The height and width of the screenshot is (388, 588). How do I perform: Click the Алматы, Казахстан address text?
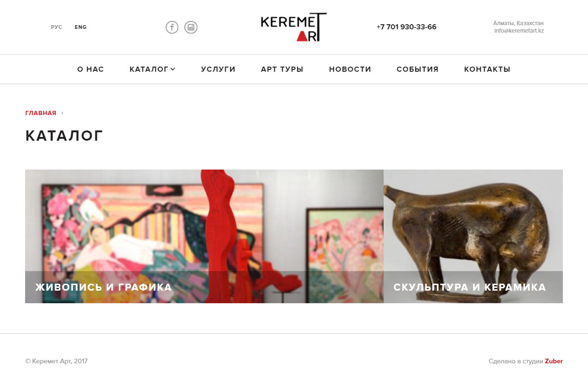click(x=518, y=23)
